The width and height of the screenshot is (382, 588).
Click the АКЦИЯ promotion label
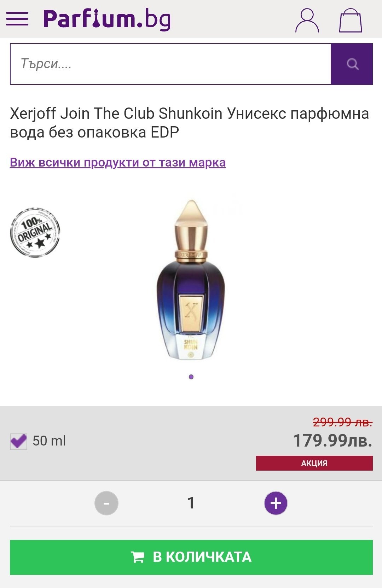click(314, 463)
